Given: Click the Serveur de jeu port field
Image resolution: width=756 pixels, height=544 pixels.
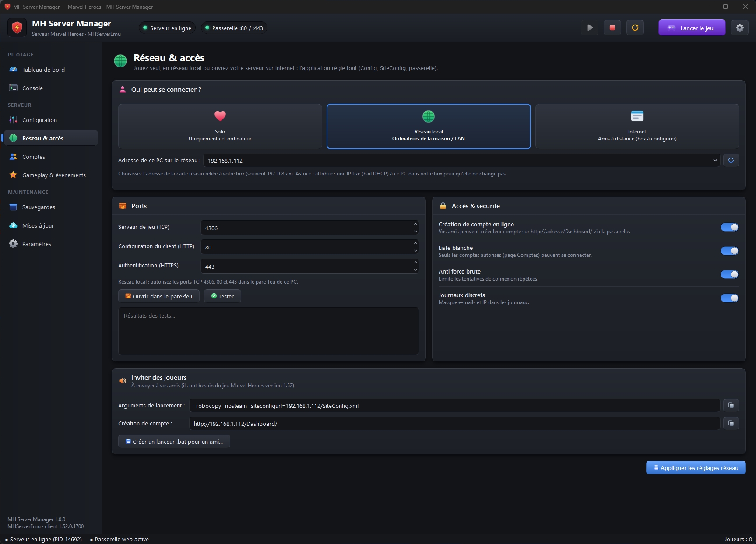Looking at the screenshot, I should (306, 228).
